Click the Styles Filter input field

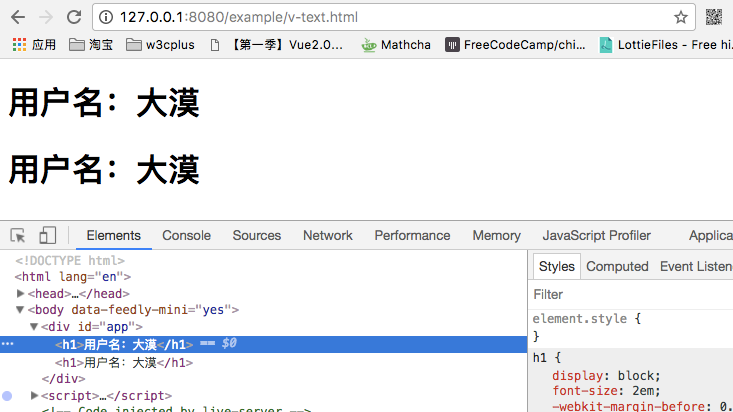(x=631, y=295)
